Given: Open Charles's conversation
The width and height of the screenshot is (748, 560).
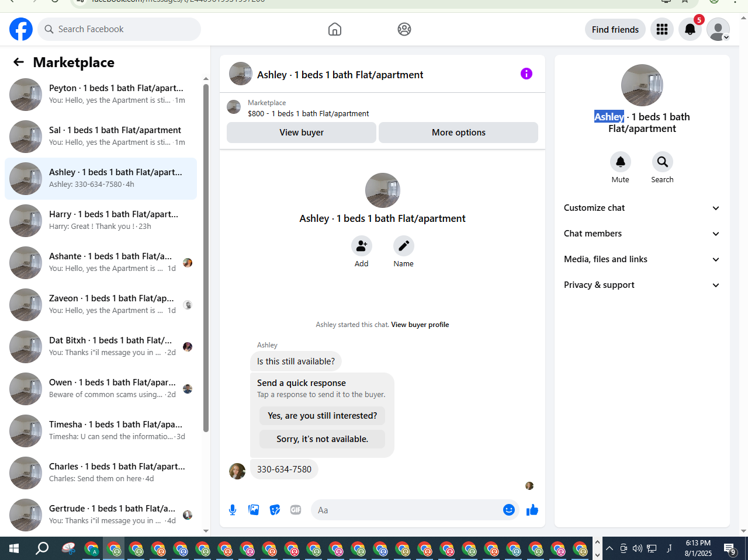Looking at the screenshot, I should coord(101,473).
